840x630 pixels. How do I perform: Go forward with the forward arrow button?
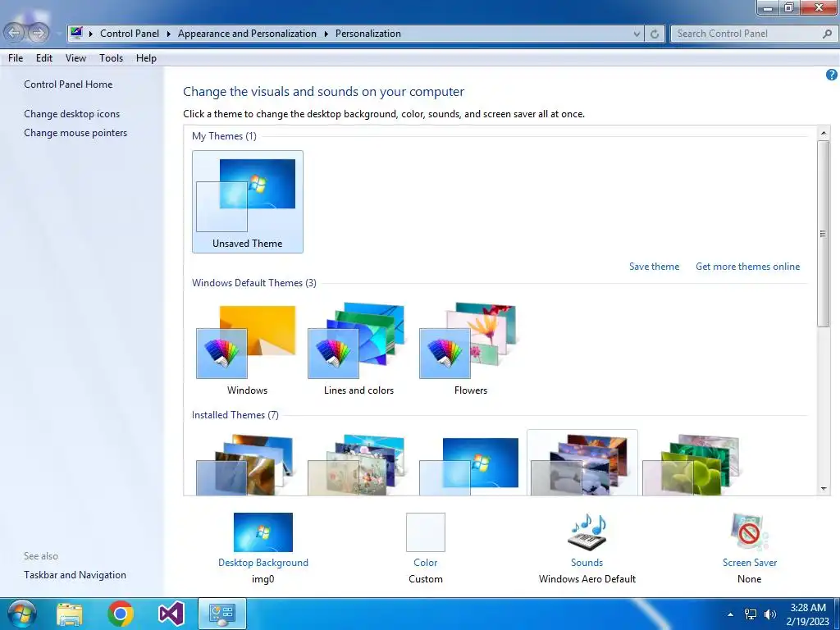pos(38,33)
